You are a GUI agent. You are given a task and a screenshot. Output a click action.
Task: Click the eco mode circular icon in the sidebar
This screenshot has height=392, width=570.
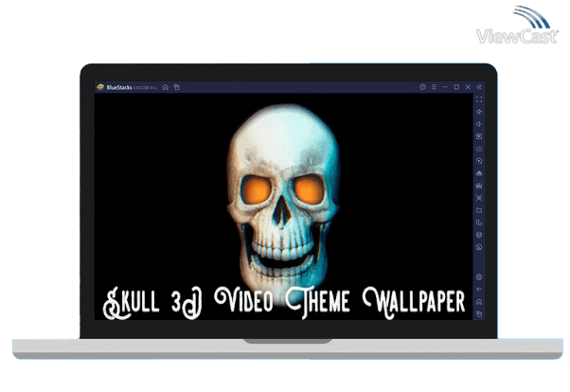479,247
